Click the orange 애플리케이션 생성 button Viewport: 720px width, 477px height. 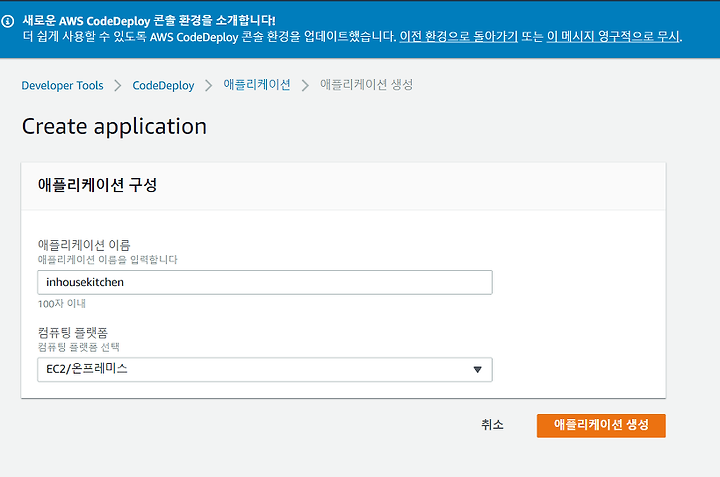[x=601, y=426]
